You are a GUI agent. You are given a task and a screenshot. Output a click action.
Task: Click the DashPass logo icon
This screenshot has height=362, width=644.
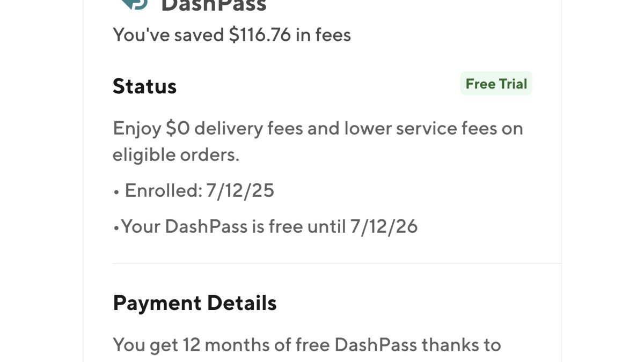click(x=134, y=4)
